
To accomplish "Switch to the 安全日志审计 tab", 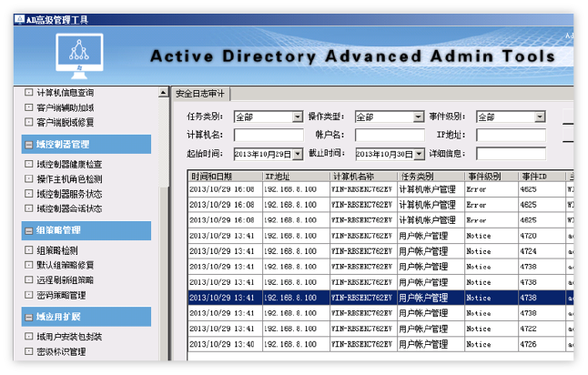I will 200,94.
